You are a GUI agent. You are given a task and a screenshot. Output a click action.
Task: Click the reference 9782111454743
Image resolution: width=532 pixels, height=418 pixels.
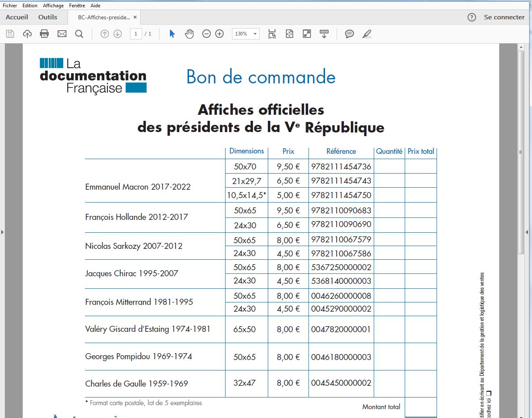341,181
